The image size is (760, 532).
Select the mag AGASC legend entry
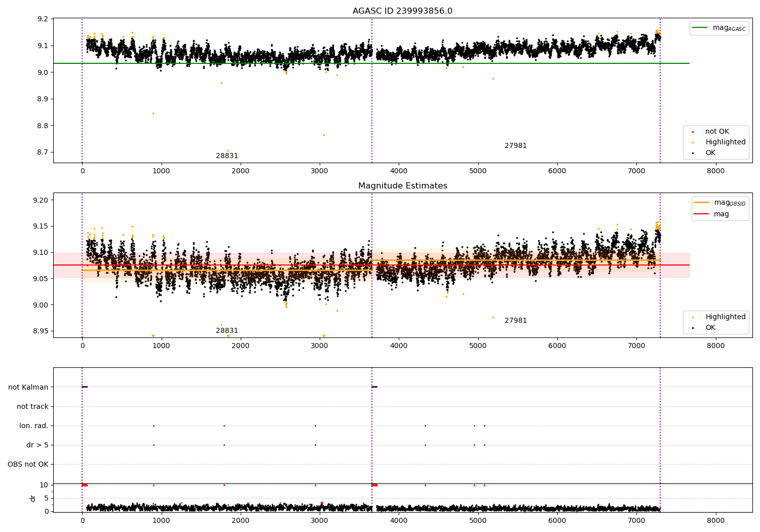(x=719, y=28)
